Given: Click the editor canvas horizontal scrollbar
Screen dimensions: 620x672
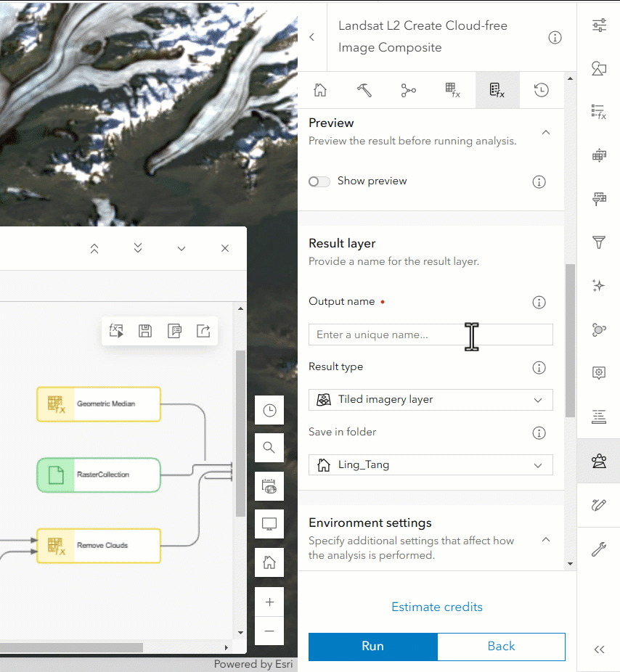Looking at the screenshot, I should pos(71,647).
